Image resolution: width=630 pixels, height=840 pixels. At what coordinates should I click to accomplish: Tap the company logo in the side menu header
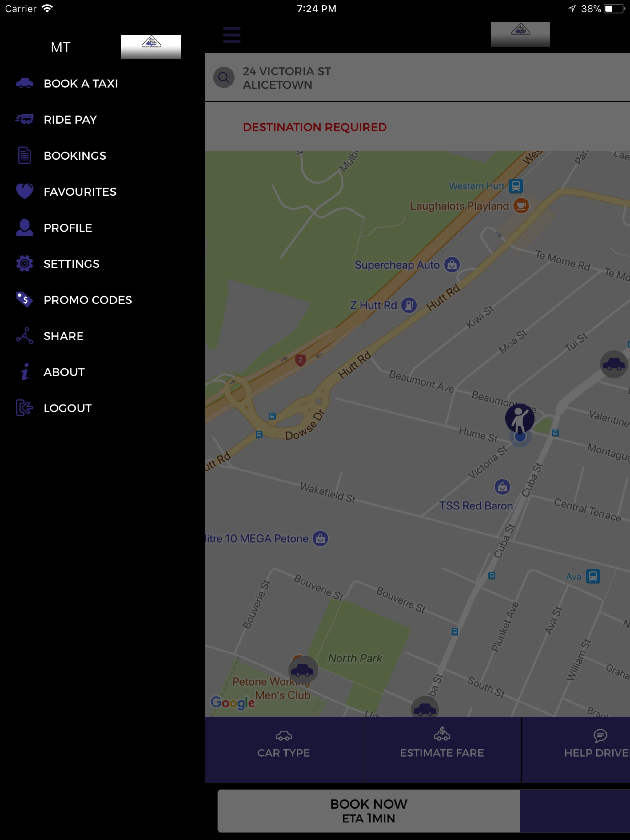pos(151,47)
